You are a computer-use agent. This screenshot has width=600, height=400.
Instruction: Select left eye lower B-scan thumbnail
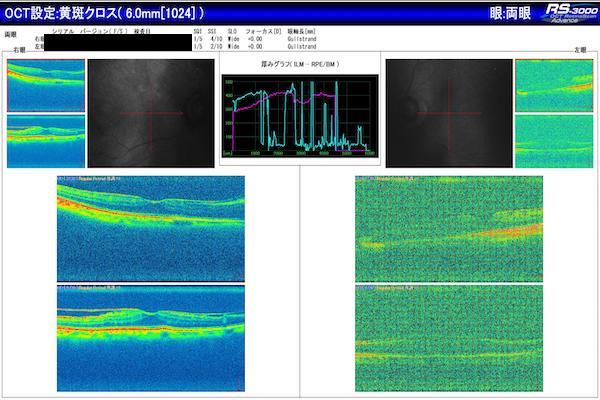(x=553, y=140)
